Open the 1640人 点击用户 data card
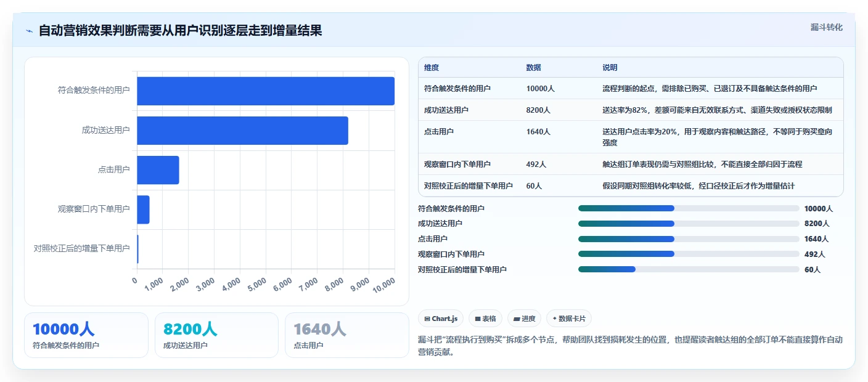 (x=347, y=335)
